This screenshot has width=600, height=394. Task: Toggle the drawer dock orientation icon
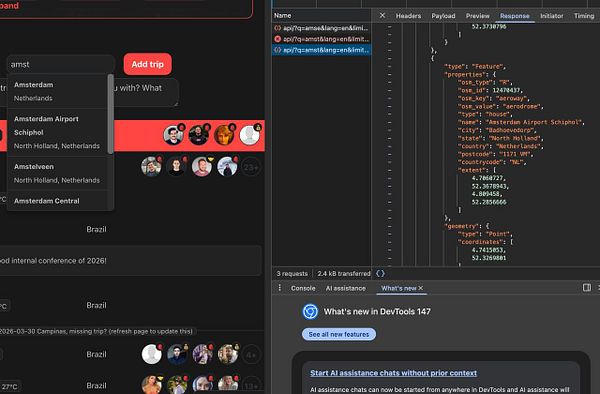point(587,287)
